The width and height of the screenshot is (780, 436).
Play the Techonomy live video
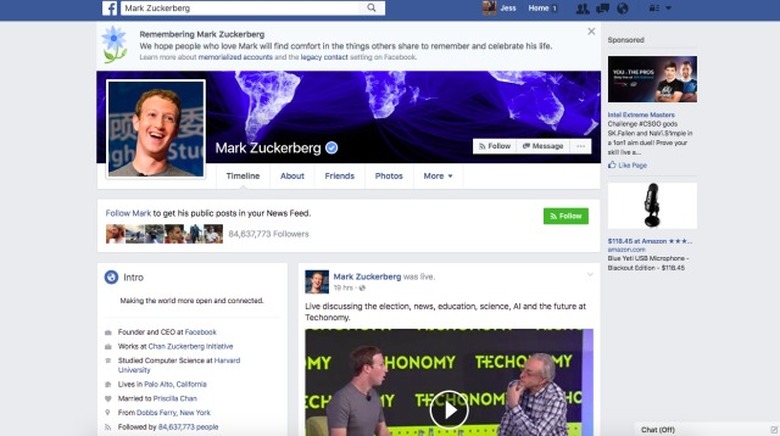449,410
